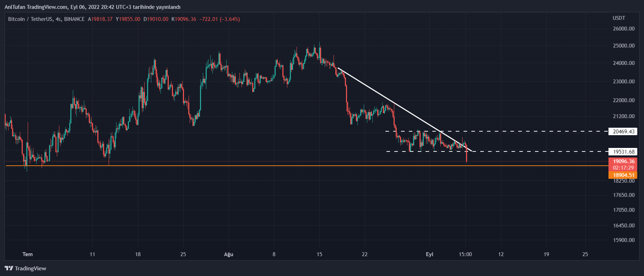Click the TradingView wordmark at bottom left
The width and height of the screenshot is (644, 276).
pyautogui.click(x=31, y=269)
